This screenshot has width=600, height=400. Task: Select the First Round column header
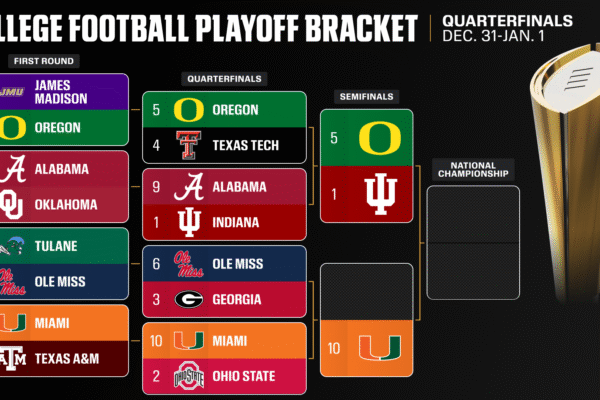36,61
